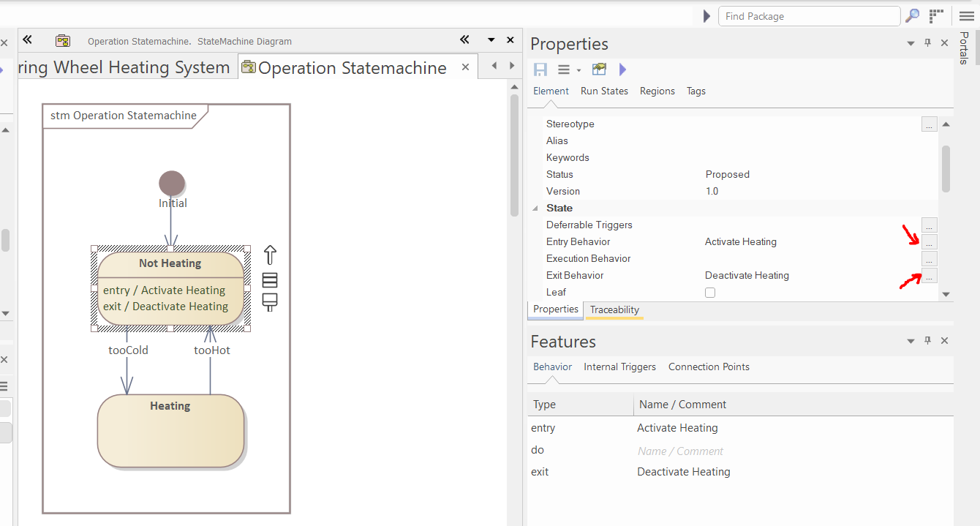Collapse the State property group
980x526 pixels.
tap(535, 208)
